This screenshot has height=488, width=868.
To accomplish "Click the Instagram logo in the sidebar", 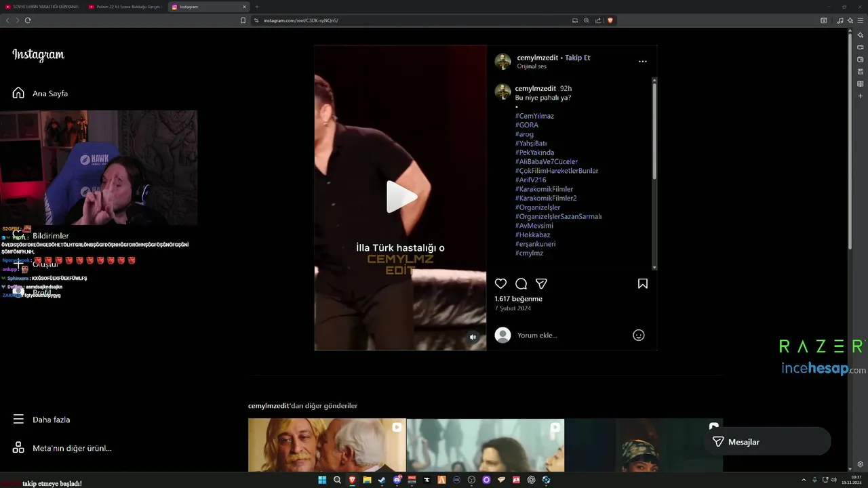I will click(x=38, y=56).
